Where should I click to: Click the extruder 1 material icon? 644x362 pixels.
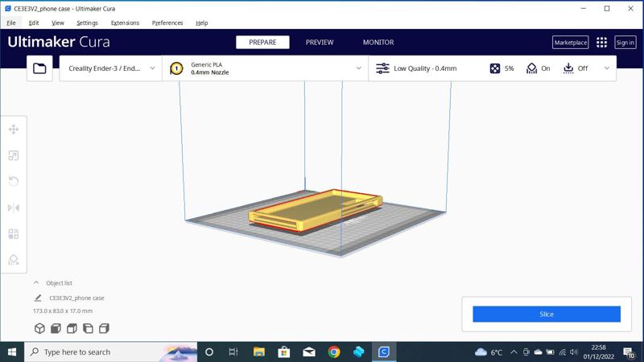176,68
